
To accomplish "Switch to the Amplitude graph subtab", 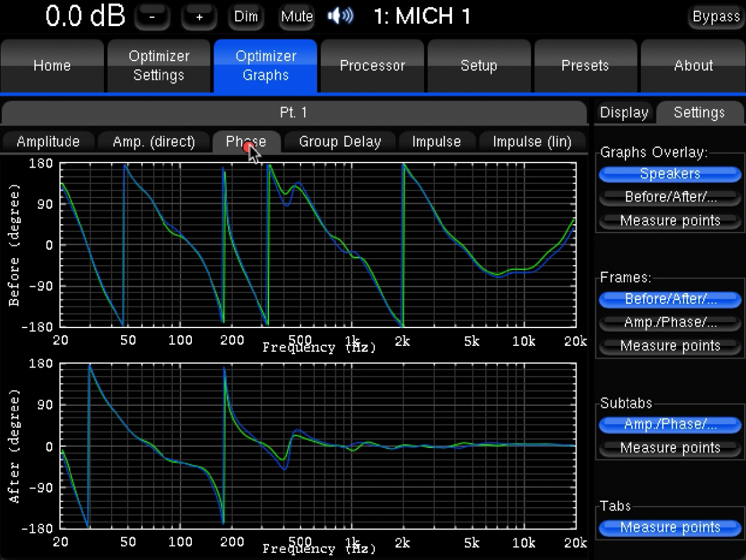I will (x=48, y=141).
